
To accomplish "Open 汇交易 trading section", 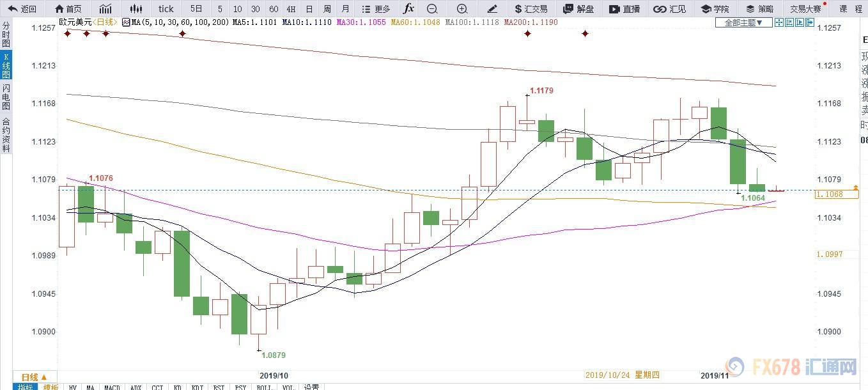I will [531, 9].
